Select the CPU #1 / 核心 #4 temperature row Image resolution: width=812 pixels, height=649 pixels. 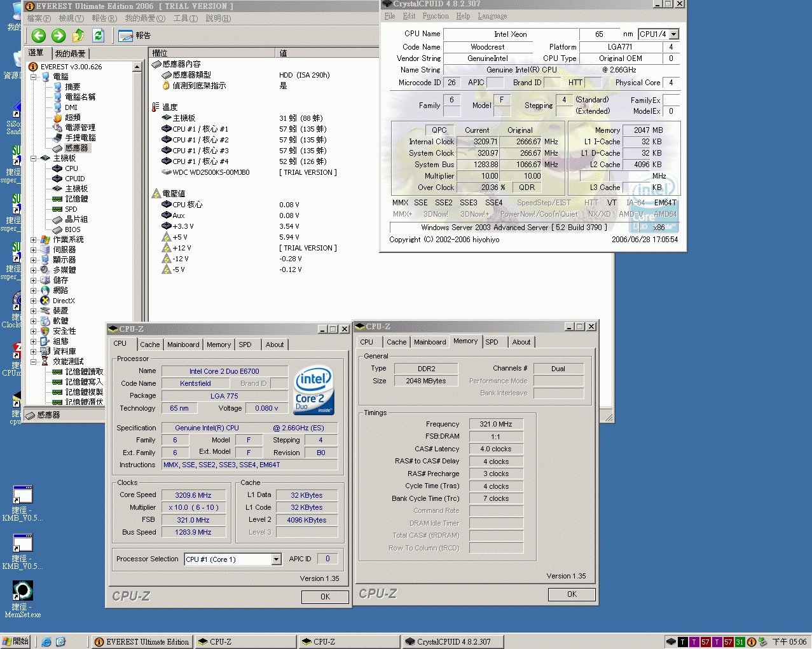pyautogui.click(x=200, y=161)
